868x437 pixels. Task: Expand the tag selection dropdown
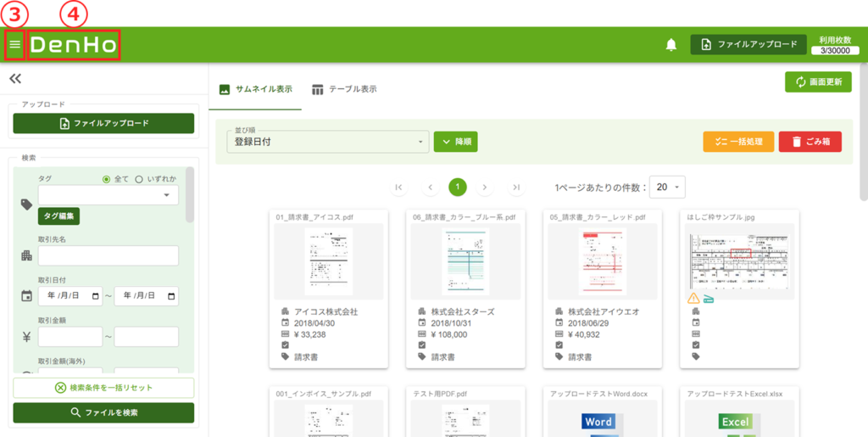(165, 195)
